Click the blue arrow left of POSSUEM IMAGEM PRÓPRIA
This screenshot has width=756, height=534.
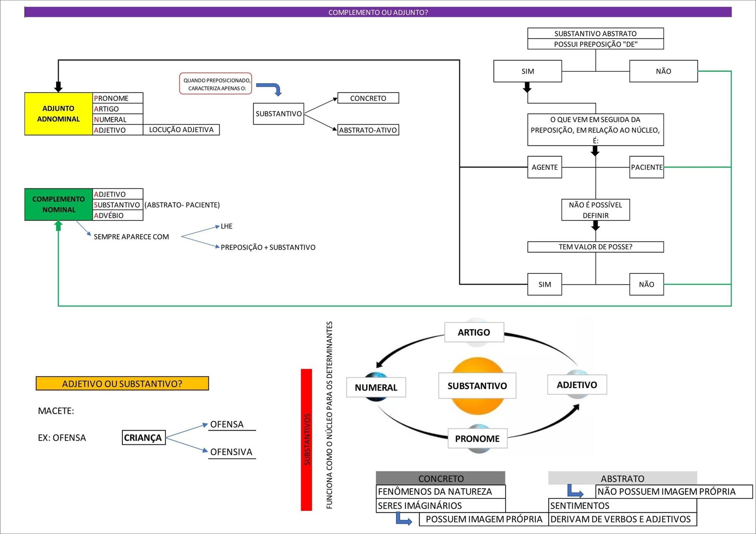(404, 519)
